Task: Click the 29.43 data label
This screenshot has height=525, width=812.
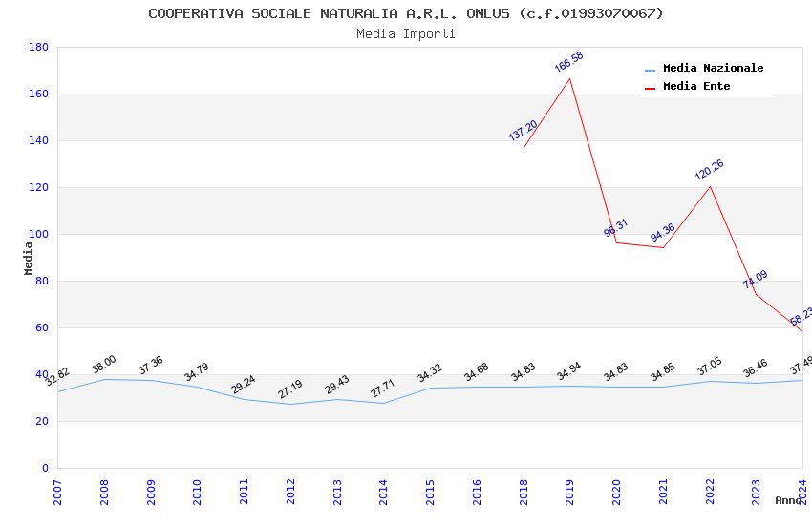Action: [x=336, y=385]
